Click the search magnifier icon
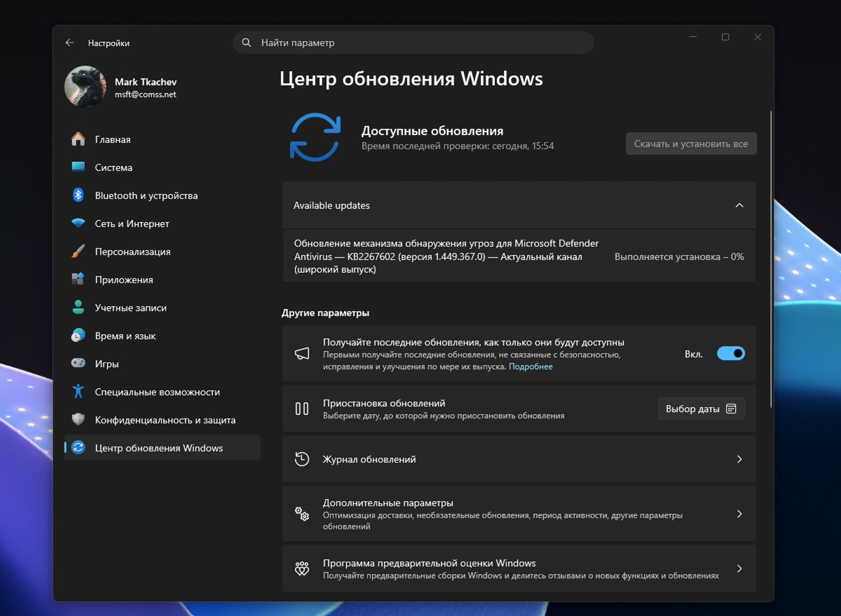Viewport: 841px width, 616px height. tap(247, 42)
